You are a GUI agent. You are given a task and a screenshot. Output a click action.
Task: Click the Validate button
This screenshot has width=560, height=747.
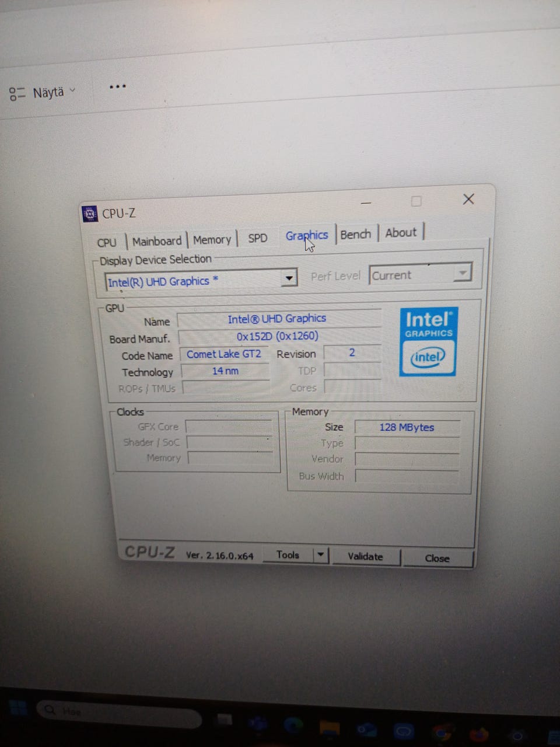coord(366,556)
